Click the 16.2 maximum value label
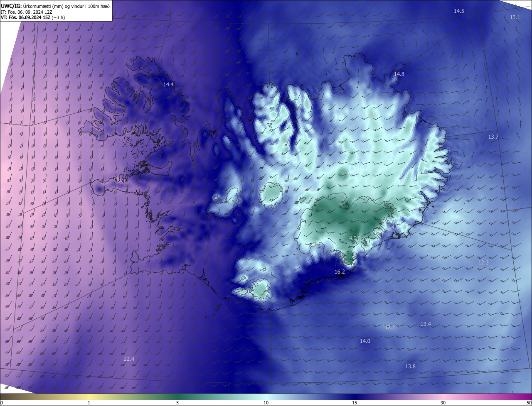This screenshot has height=406, width=532. point(340,272)
